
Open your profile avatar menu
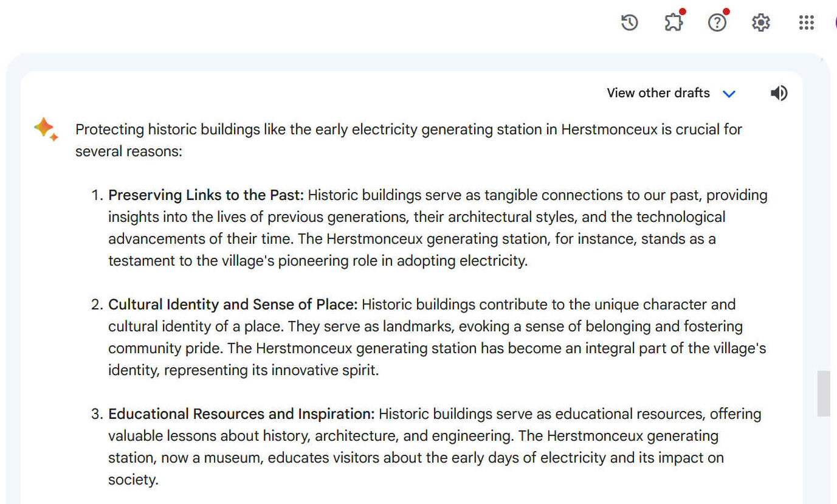pos(835,22)
